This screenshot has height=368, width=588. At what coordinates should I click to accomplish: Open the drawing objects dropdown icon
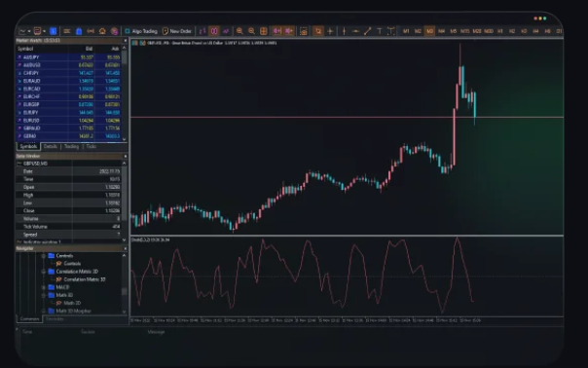point(390,31)
